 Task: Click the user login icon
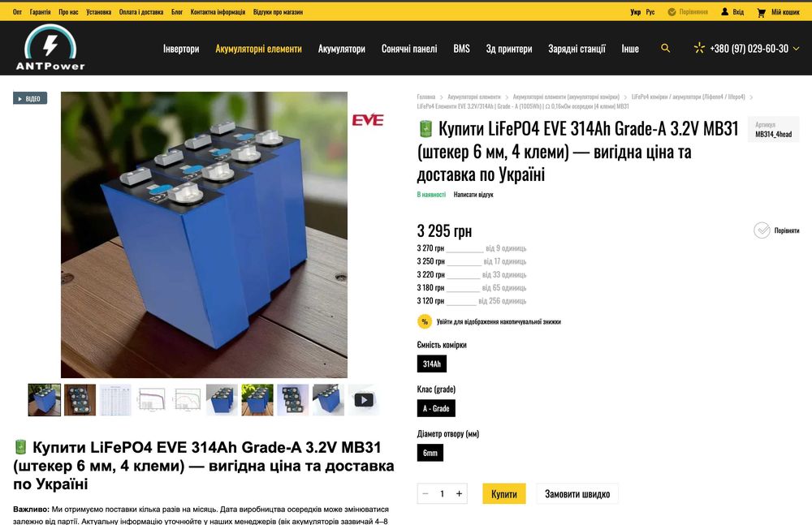coord(724,11)
